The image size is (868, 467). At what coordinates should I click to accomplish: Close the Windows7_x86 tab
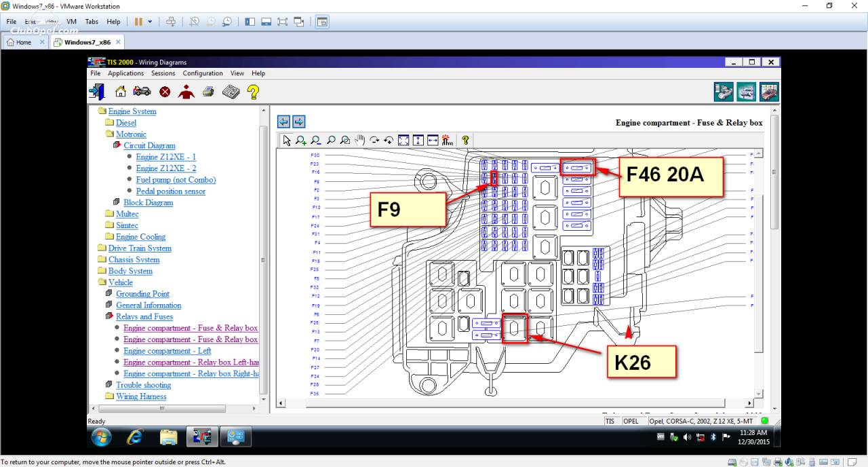(118, 42)
